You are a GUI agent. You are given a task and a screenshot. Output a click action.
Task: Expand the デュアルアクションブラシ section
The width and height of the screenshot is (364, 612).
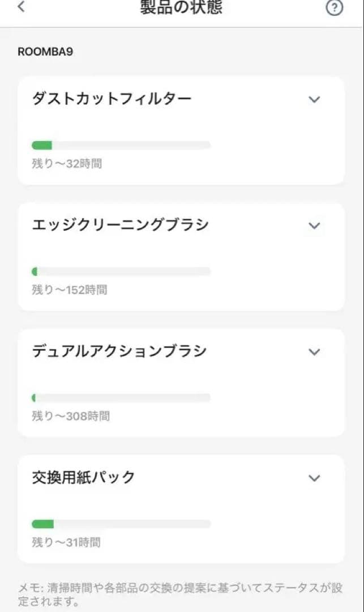(314, 352)
